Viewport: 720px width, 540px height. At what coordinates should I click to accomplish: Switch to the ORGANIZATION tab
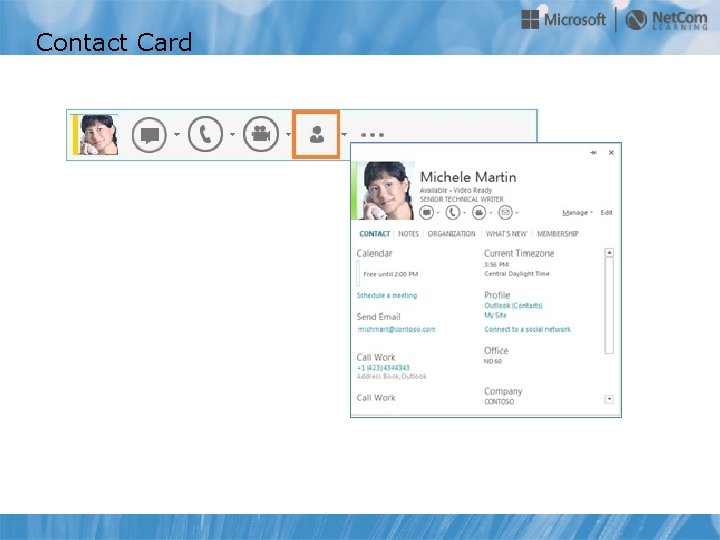pyautogui.click(x=451, y=234)
